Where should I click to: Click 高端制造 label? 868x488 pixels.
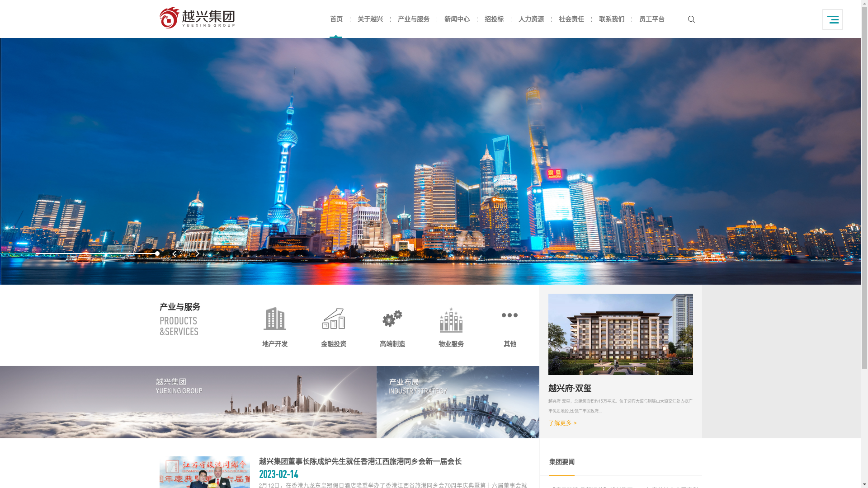coord(392,344)
